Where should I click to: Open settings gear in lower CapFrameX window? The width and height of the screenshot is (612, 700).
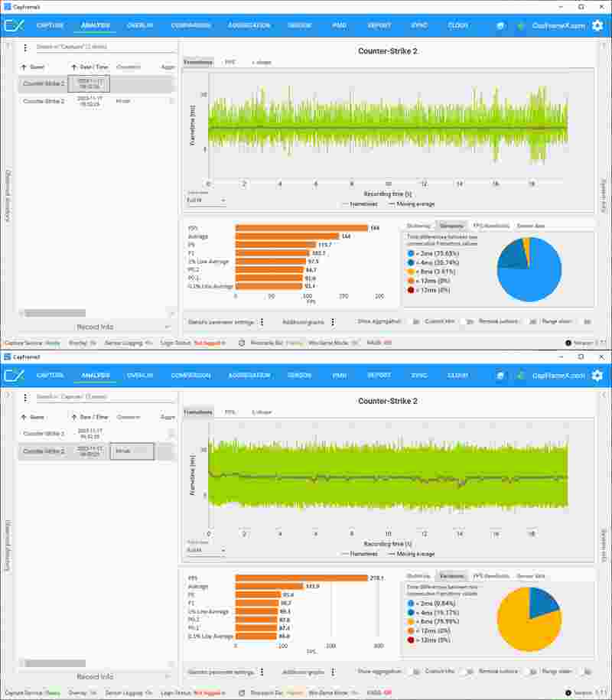pyautogui.click(x=597, y=376)
